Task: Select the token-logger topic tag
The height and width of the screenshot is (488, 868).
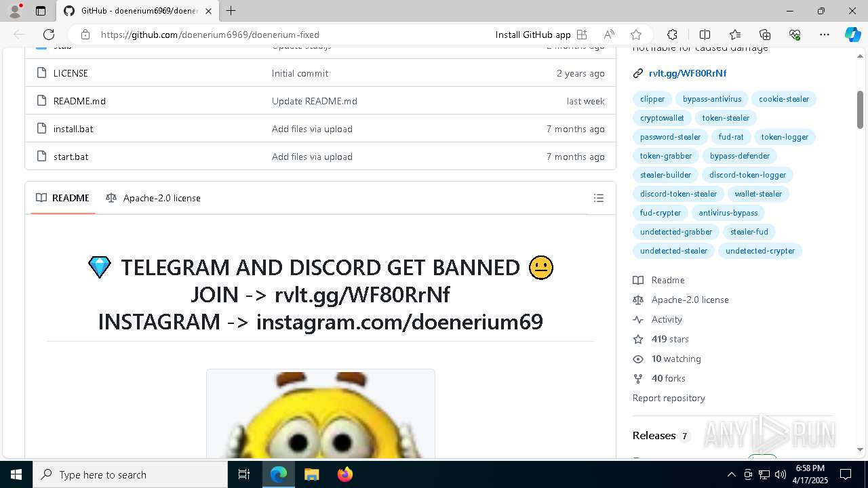Action: (x=785, y=137)
